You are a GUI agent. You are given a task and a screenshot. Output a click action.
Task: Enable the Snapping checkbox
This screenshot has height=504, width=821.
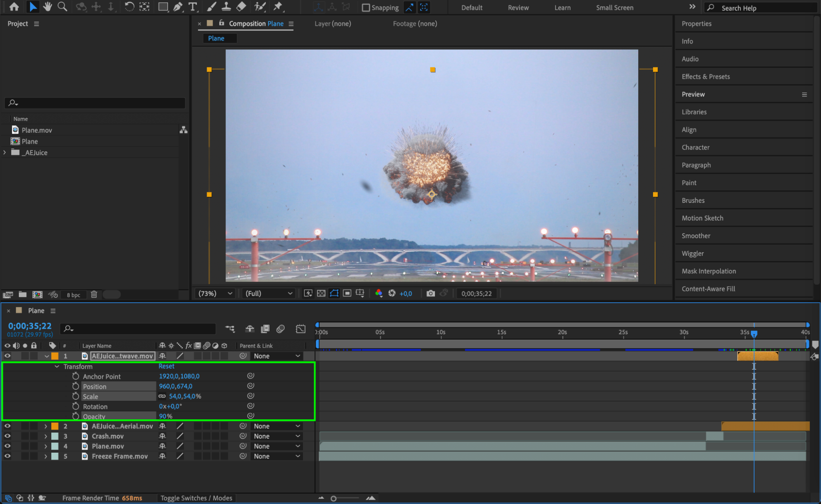pos(366,8)
